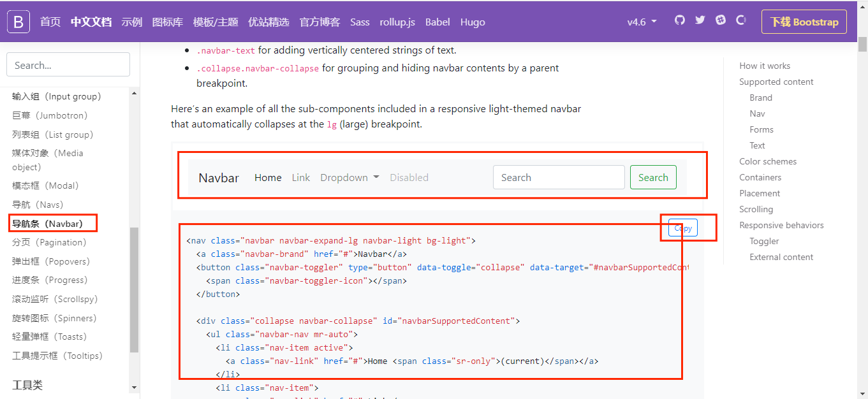Click the Home link in example navbar
The image size is (868, 399).
pos(268,177)
